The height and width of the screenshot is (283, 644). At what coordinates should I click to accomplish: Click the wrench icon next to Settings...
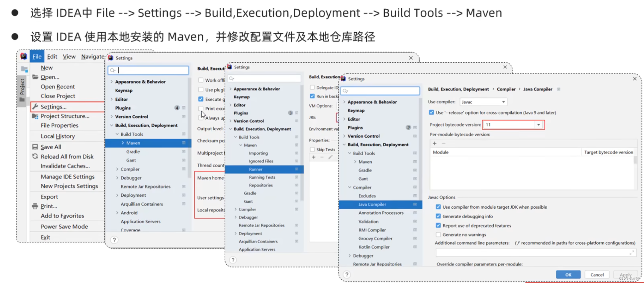[36, 106]
